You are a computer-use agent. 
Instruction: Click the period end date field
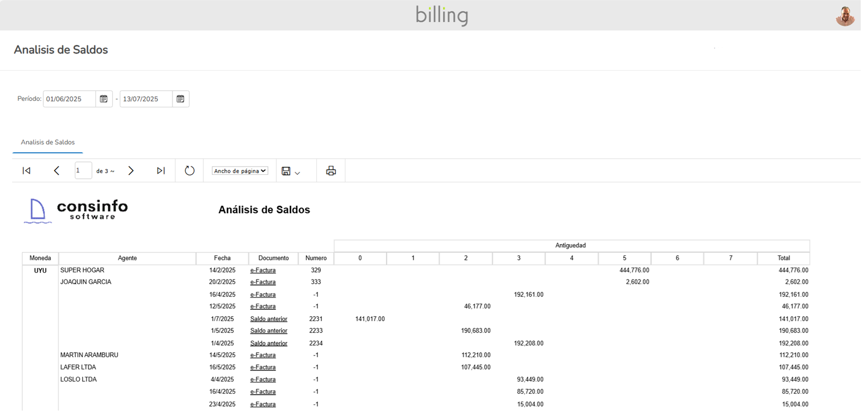pyautogui.click(x=146, y=99)
